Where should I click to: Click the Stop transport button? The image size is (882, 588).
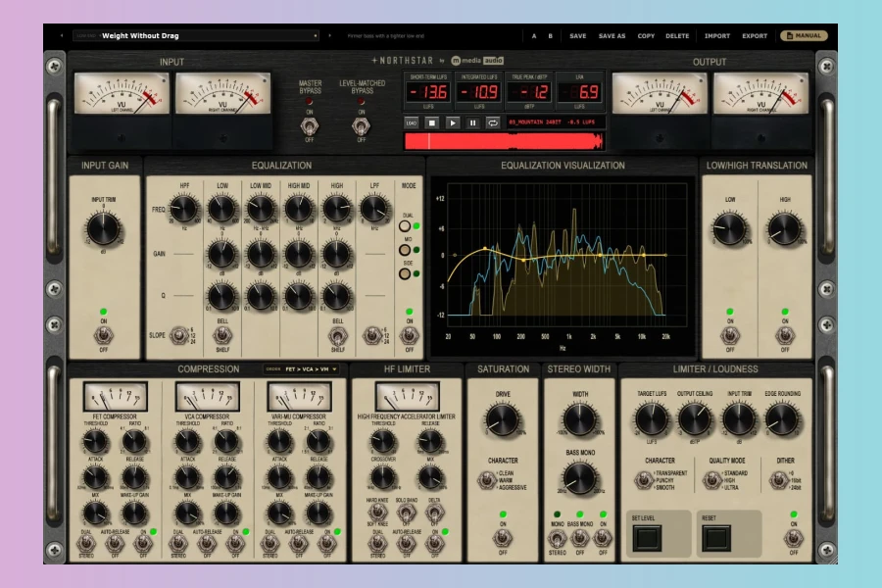pyautogui.click(x=432, y=122)
